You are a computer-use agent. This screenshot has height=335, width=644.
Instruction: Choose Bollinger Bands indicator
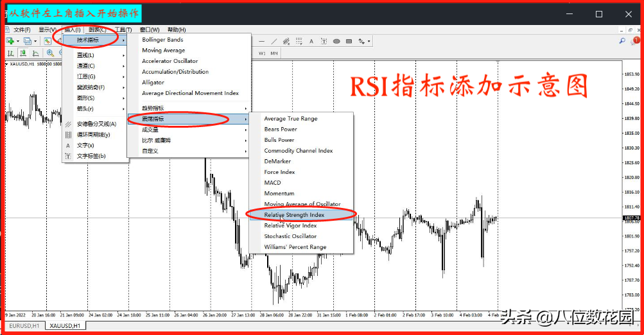pyautogui.click(x=162, y=40)
